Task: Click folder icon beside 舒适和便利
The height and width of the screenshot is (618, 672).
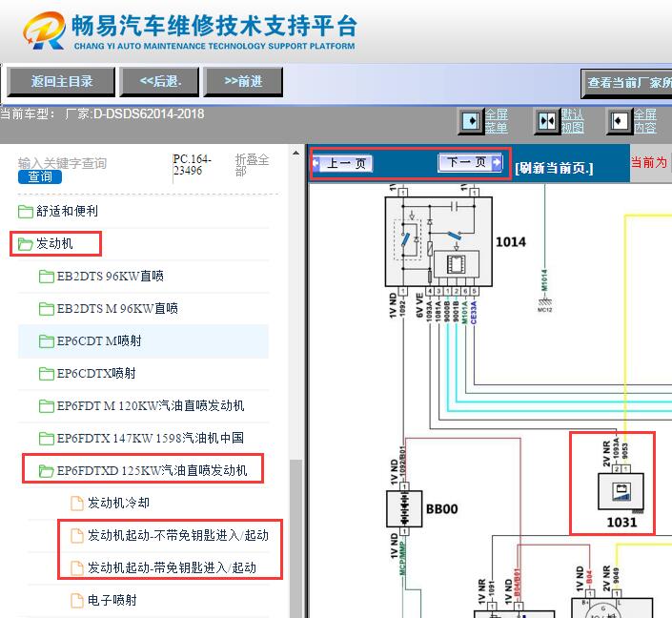Action: (26, 212)
